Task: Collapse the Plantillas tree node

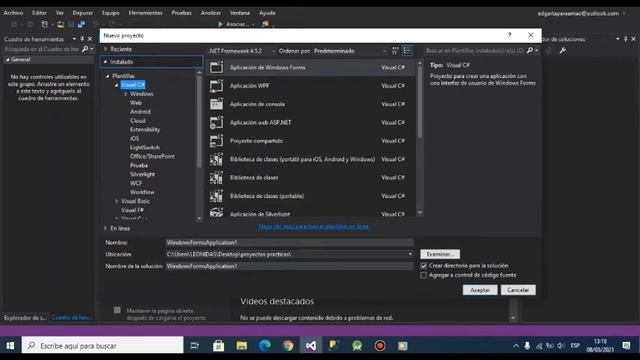Action: click(108, 76)
